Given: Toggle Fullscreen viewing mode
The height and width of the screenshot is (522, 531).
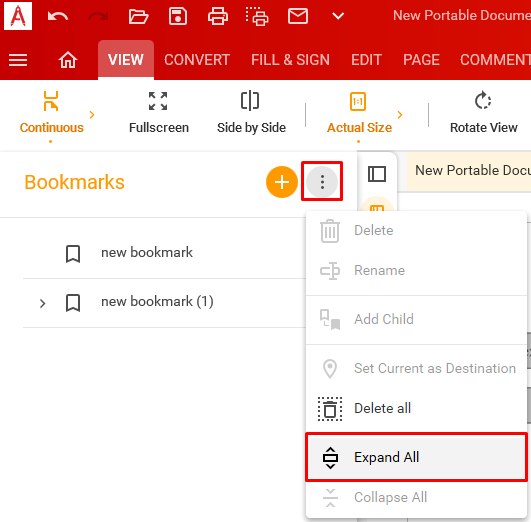Looking at the screenshot, I should [x=158, y=113].
